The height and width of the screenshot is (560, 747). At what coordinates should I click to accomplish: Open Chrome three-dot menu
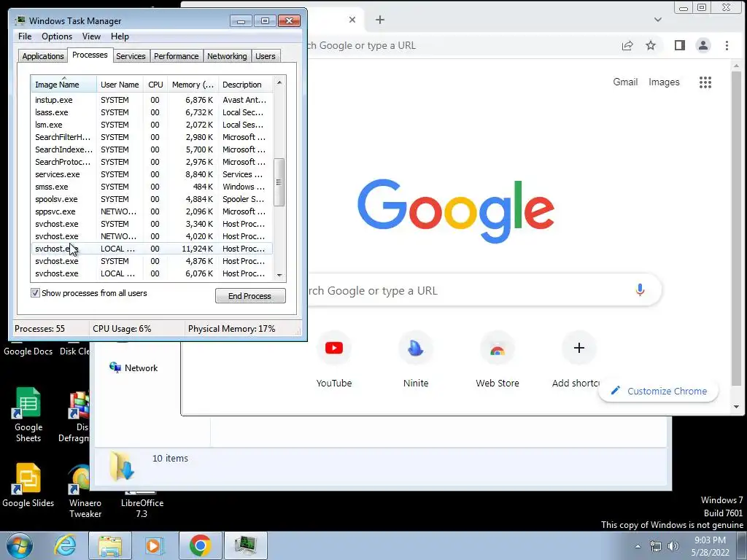pyautogui.click(x=727, y=46)
